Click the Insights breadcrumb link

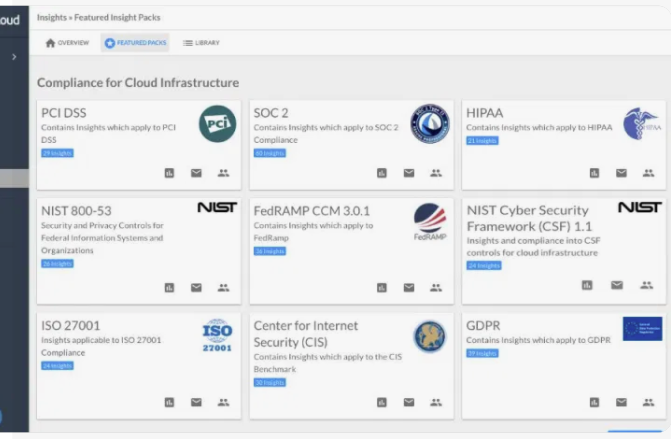[x=52, y=18]
